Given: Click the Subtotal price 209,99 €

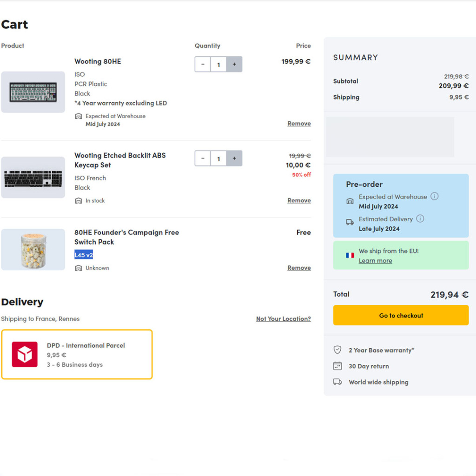Looking at the screenshot, I should 454,86.
